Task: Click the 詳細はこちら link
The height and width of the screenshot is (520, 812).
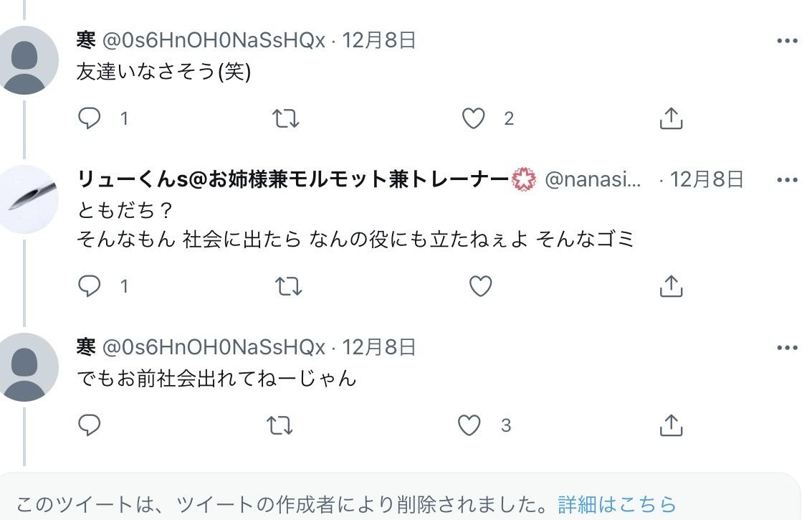Action: (617, 504)
